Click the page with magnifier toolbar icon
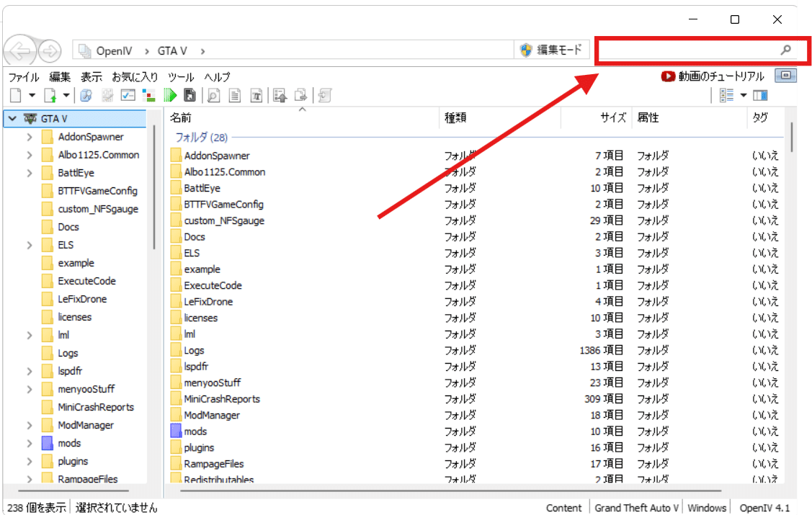 [x=213, y=96]
